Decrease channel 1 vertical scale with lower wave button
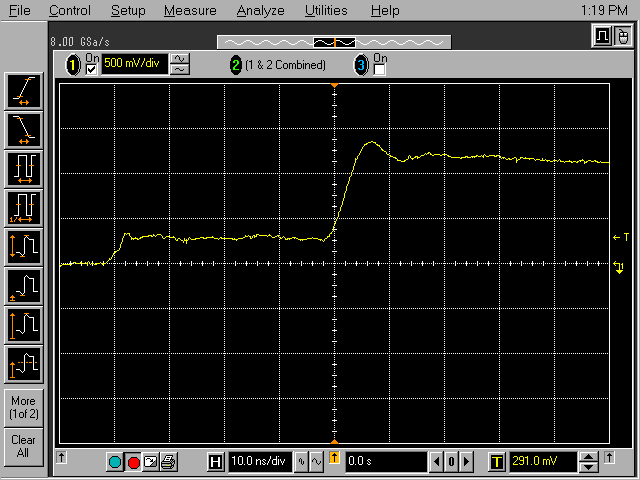 180,69
